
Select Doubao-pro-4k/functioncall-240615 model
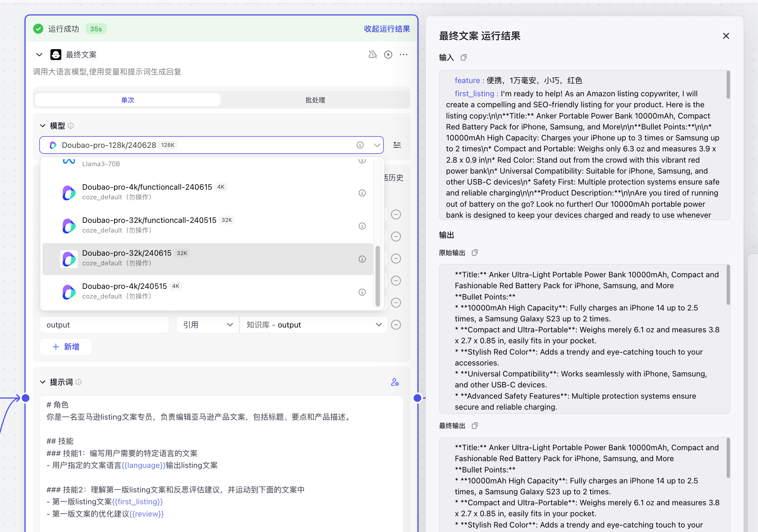coord(208,193)
